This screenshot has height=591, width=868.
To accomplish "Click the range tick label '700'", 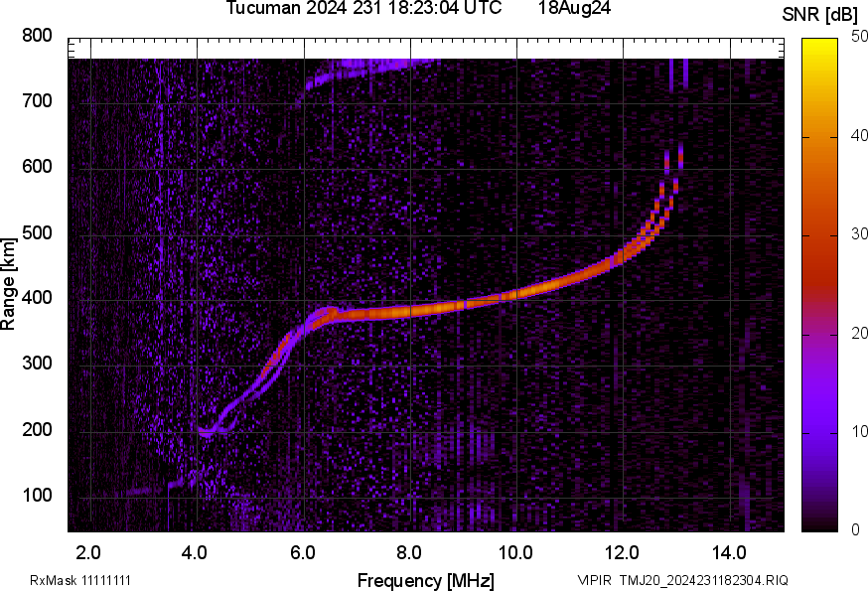I will click(x=37, y=100).
